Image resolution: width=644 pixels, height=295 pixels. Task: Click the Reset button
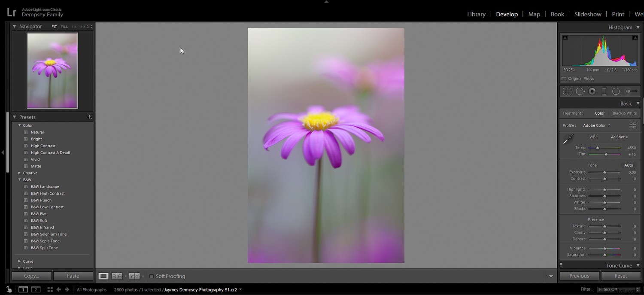click(620, 276)
